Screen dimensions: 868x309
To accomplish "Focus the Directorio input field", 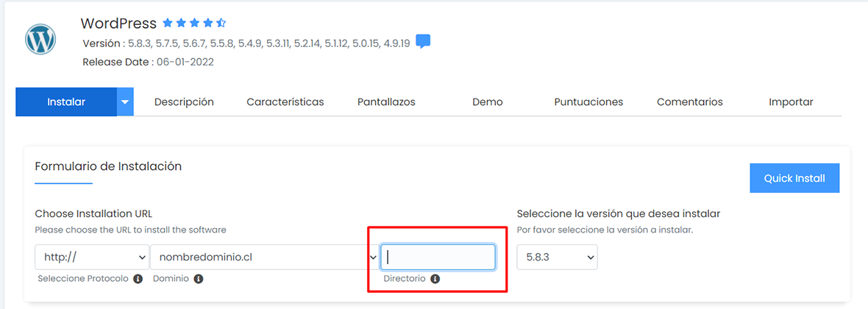I will click(438, 257).
